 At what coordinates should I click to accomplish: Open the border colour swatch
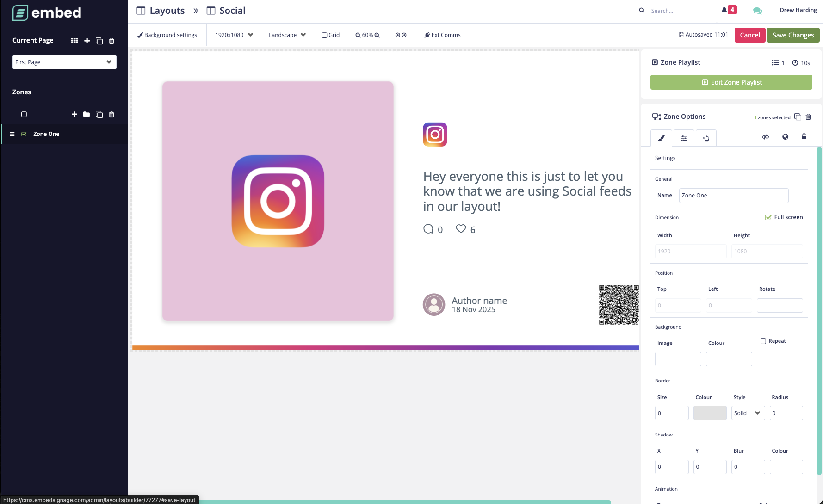[710, 413]
